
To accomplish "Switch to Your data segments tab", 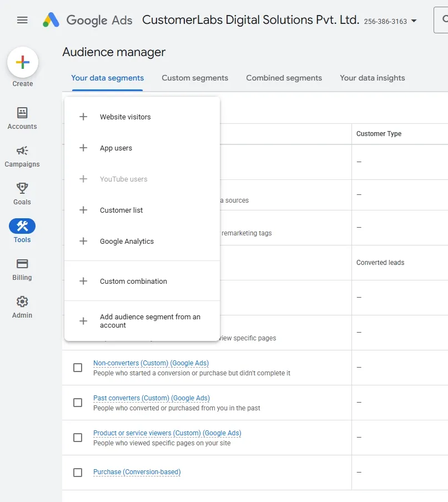I will point(108,78).
